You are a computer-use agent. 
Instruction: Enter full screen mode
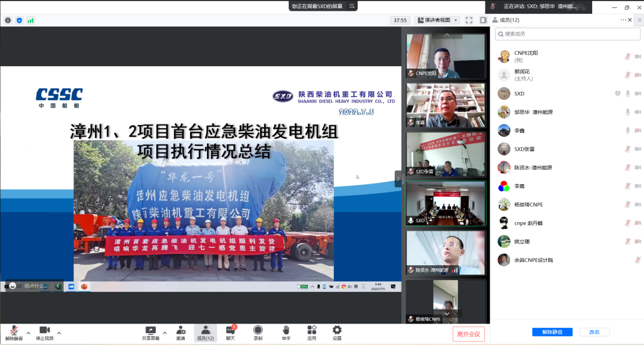pos(469,20)
